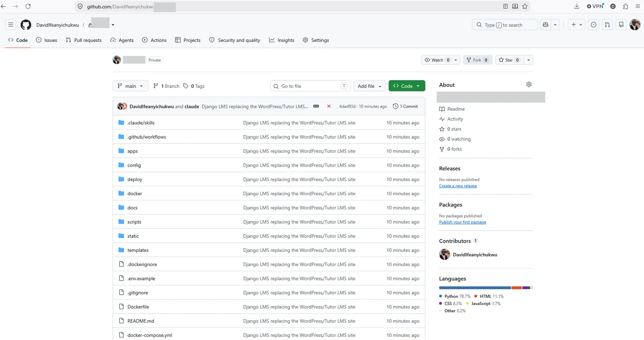The image size is (644, 340).
Task: Go to the GitHub homepage via Octocat logo
Action: (x=26, y=25)
